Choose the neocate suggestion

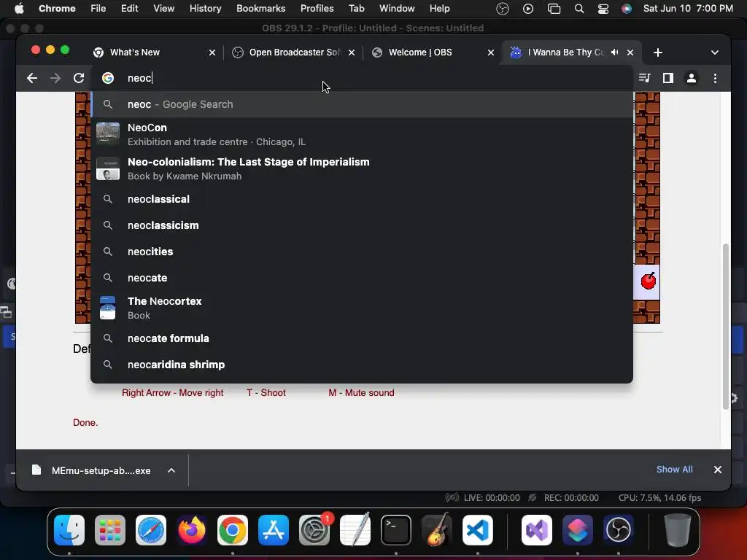[362, 278]
